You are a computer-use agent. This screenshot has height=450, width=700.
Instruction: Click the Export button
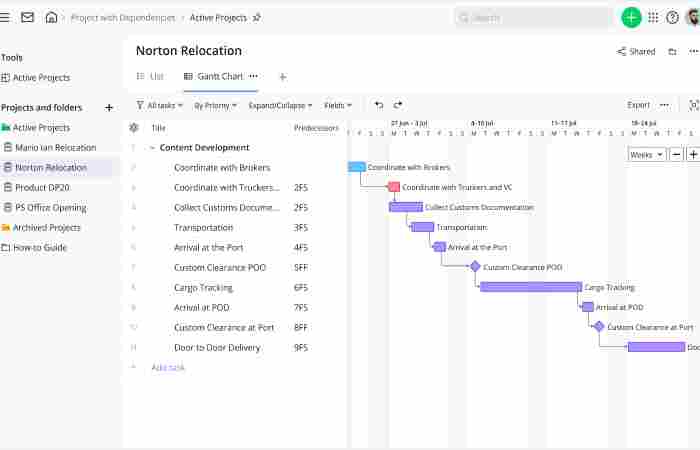638,105
